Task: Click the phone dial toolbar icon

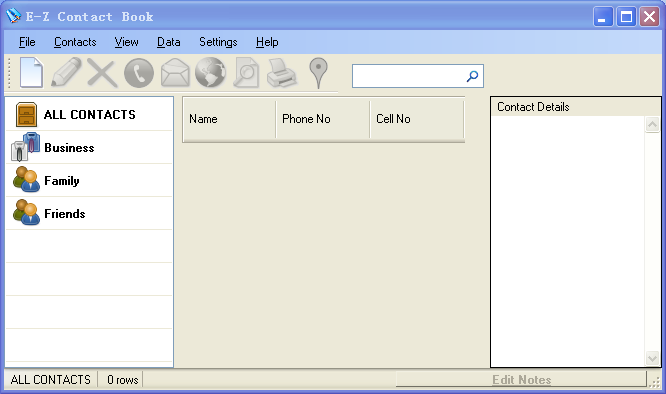Action: point(139,73)
